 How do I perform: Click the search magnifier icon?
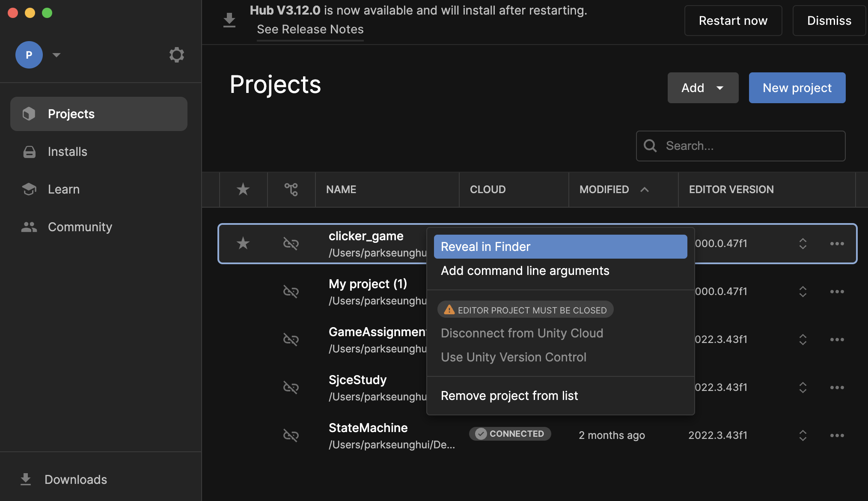pyautogui.click(x=650, y=146)
